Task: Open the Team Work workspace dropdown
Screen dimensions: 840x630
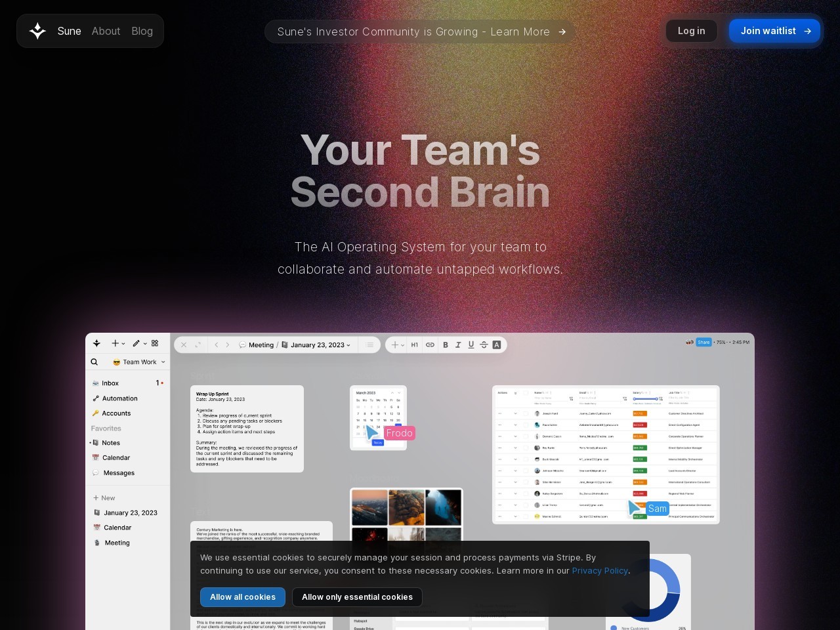Action: [139, 362]
